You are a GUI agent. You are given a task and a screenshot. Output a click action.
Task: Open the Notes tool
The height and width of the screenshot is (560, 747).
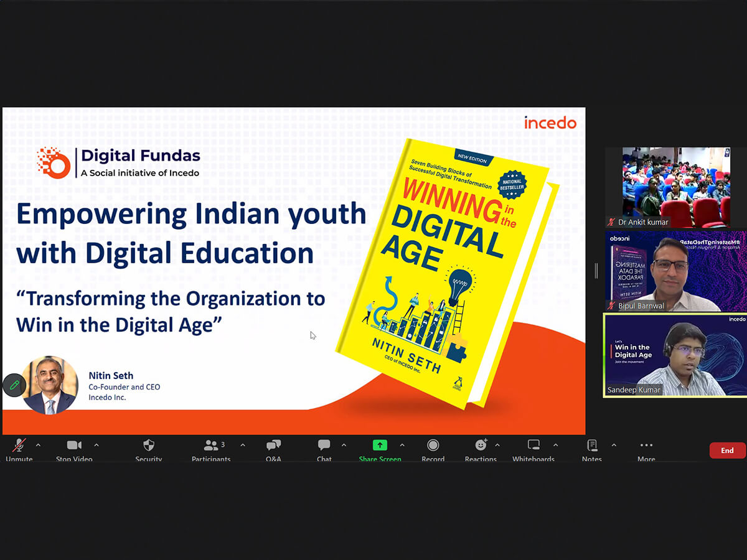591,446
